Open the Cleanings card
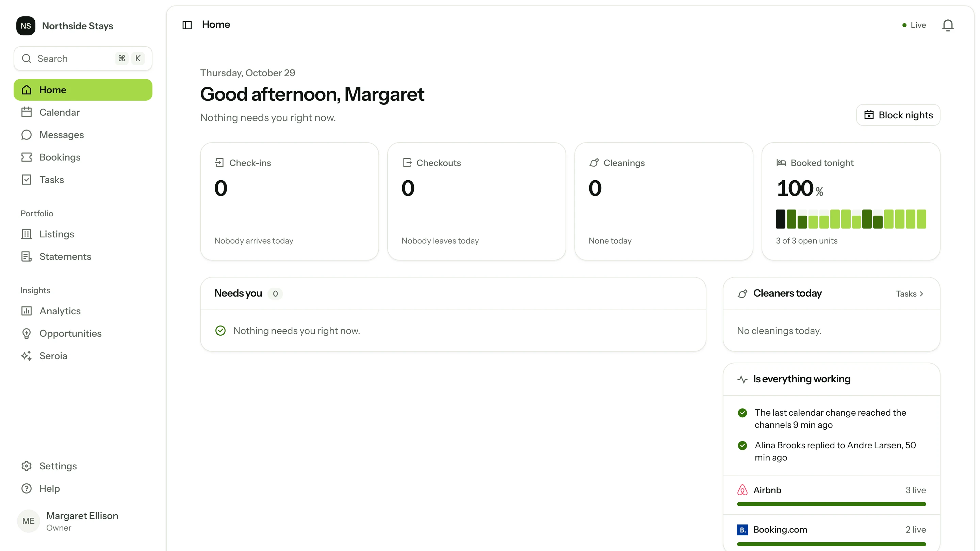The image size is (980, 551). [664, 201]
